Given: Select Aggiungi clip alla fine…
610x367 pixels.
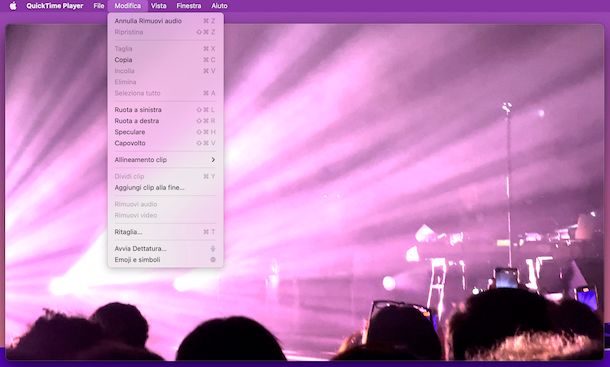Looking at the screenshot, I should [x=165, y=187].
